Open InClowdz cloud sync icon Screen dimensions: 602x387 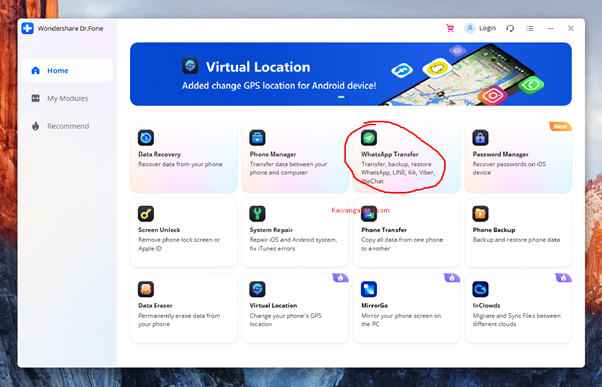(480, 289)
